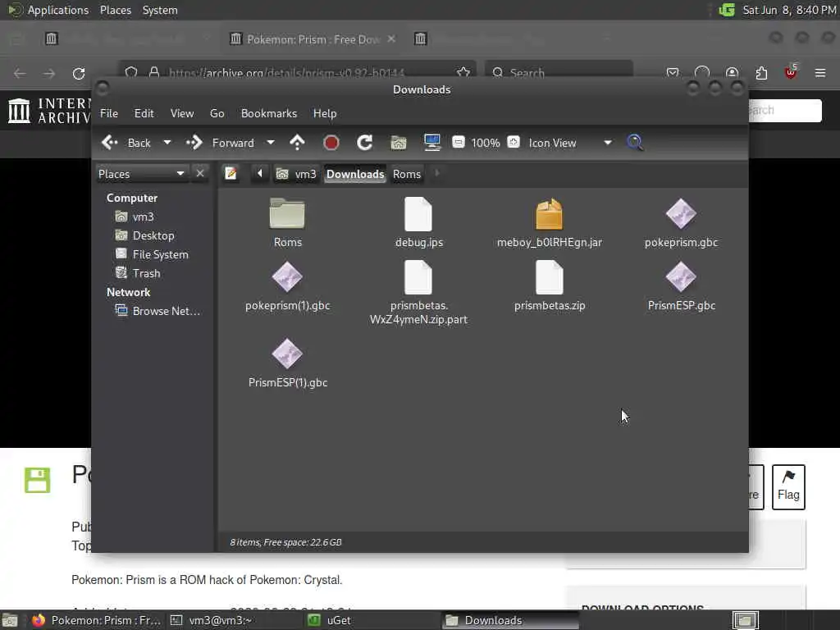Open the System menu in top panel
840x630 pixels.
tap(160, 10)
